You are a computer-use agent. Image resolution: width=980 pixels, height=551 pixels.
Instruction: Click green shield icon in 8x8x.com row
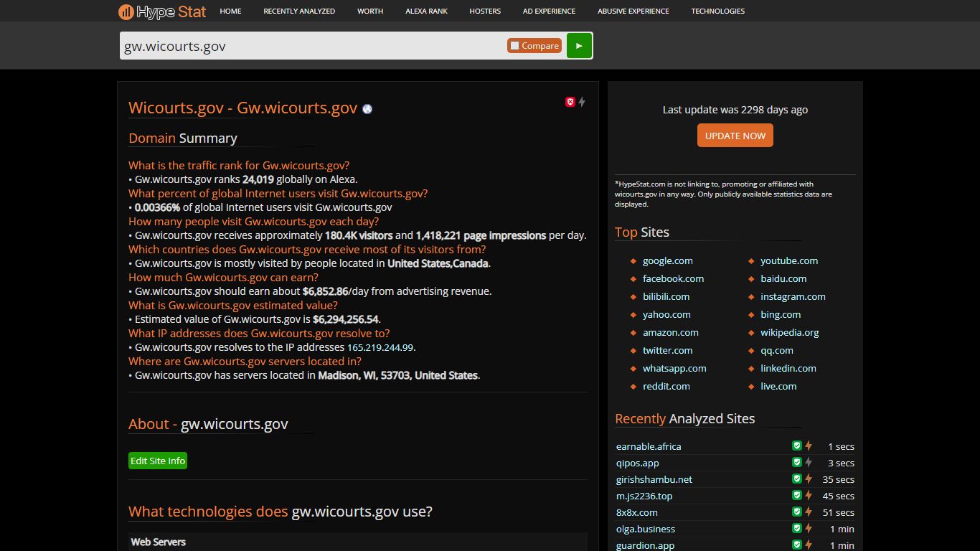tap(796, 512)
